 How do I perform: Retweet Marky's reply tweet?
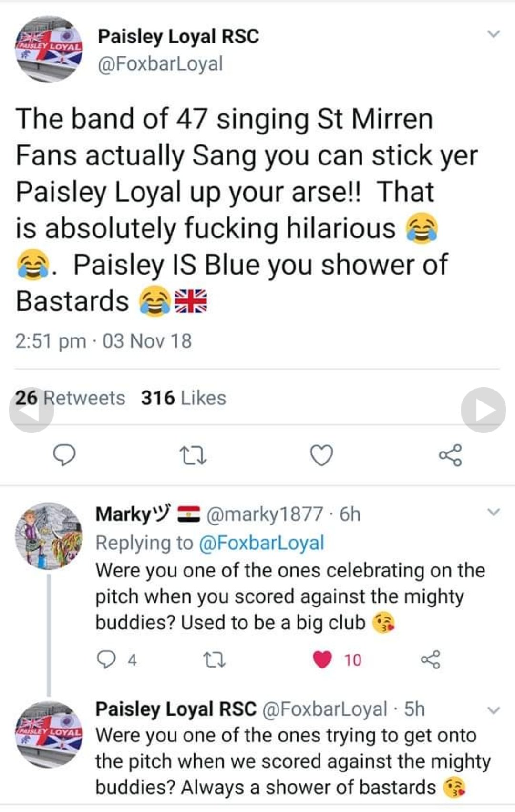[x=214, y=660]
